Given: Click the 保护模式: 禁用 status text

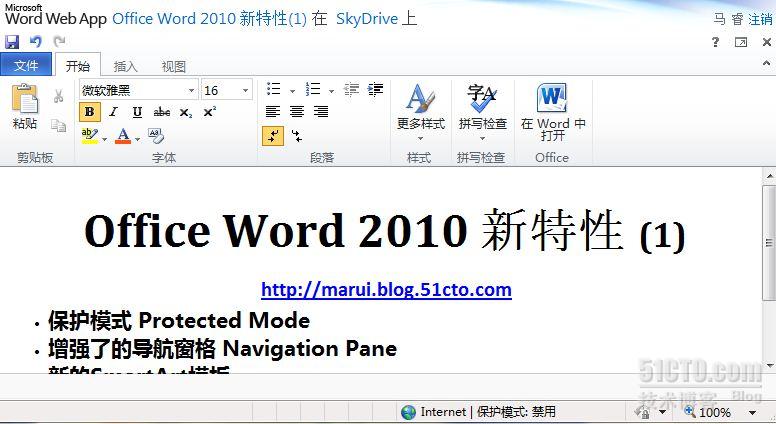Looking at the screenshot, I should [x=516, y=412].
